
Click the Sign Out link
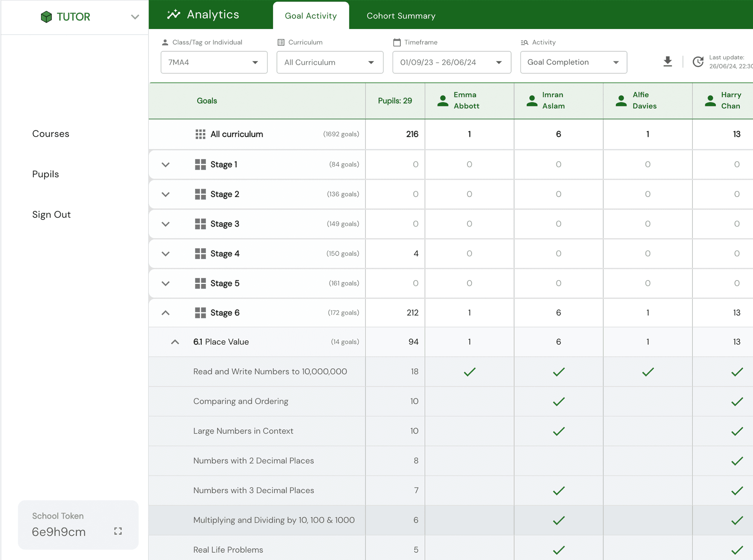(x=52, y=215)
